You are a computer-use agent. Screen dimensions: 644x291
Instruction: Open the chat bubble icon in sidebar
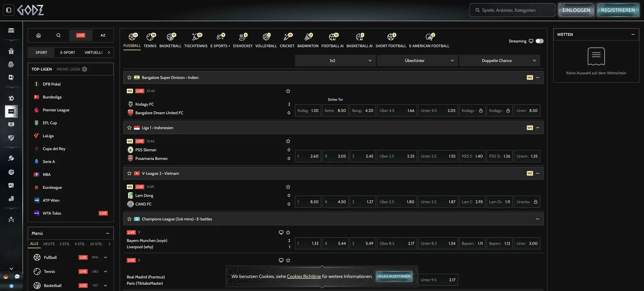click(x=17, y=277)
